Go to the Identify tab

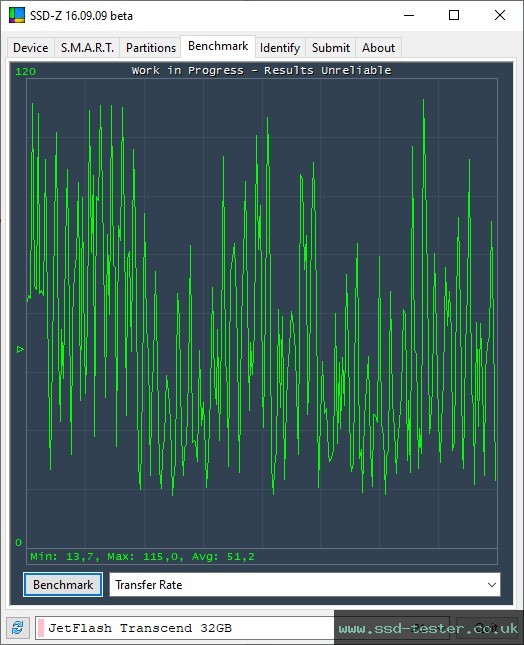click(280, 48)
